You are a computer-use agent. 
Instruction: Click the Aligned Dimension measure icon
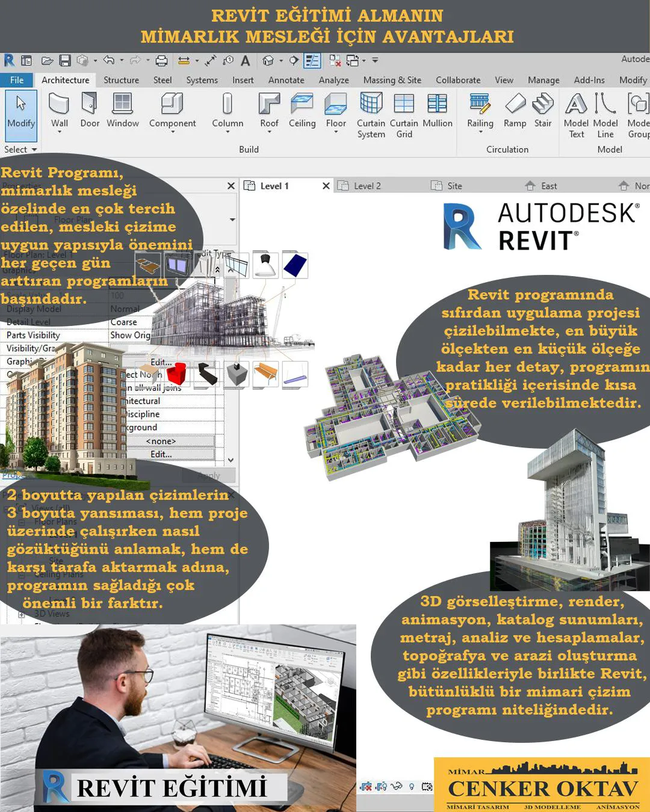[x=211, y=61]
